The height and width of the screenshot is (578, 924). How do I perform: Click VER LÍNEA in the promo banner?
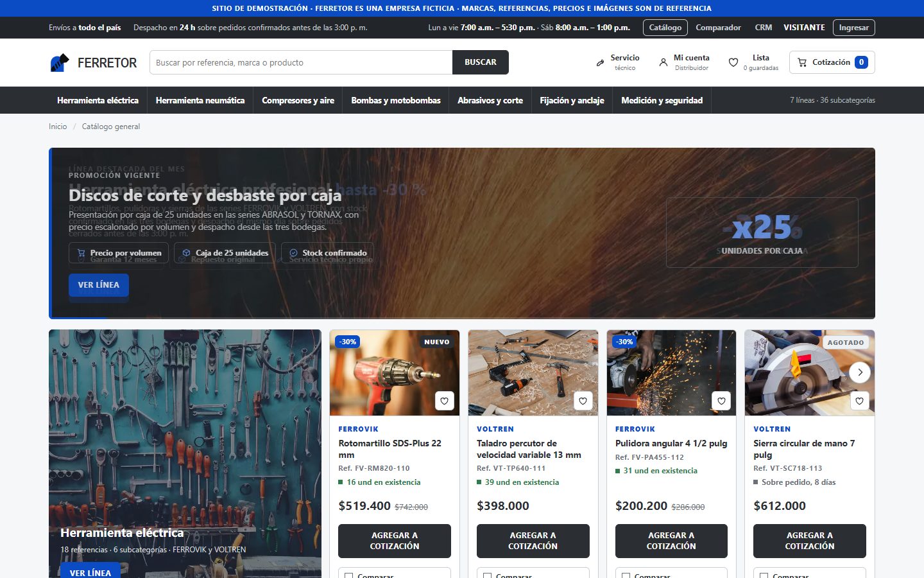99,285
